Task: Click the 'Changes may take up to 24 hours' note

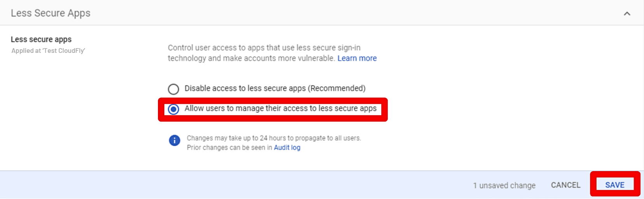Action: click(274, 138)
